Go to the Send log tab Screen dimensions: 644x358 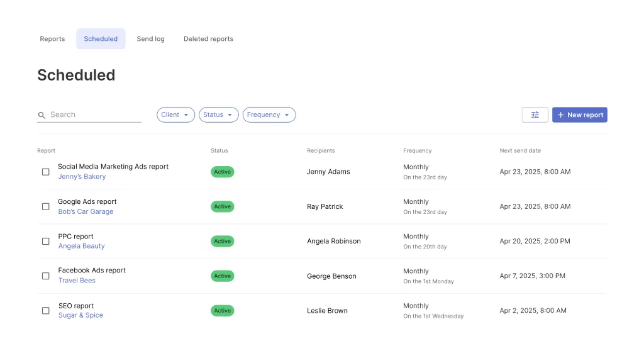point(150,38)
